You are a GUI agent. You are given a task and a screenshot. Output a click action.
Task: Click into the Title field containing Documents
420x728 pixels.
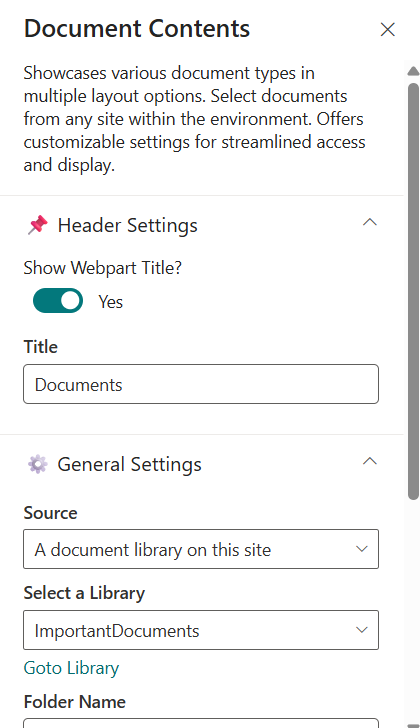(x=201, y=384)
